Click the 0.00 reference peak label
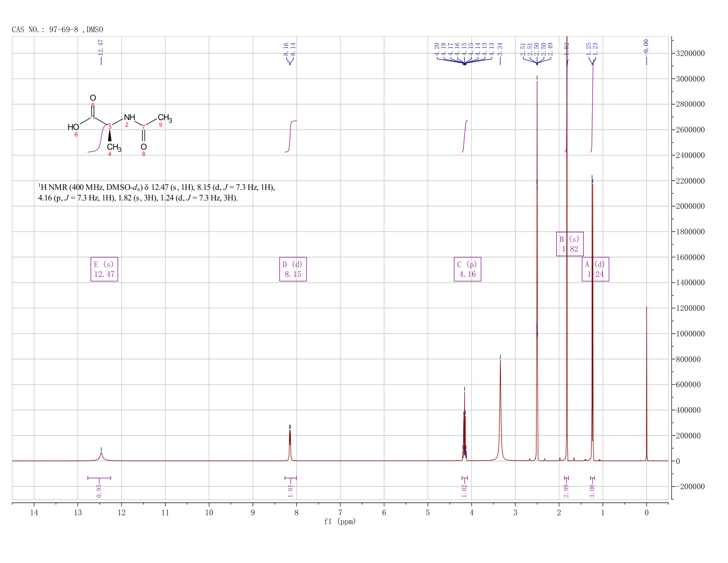 [x=646, y=47]
